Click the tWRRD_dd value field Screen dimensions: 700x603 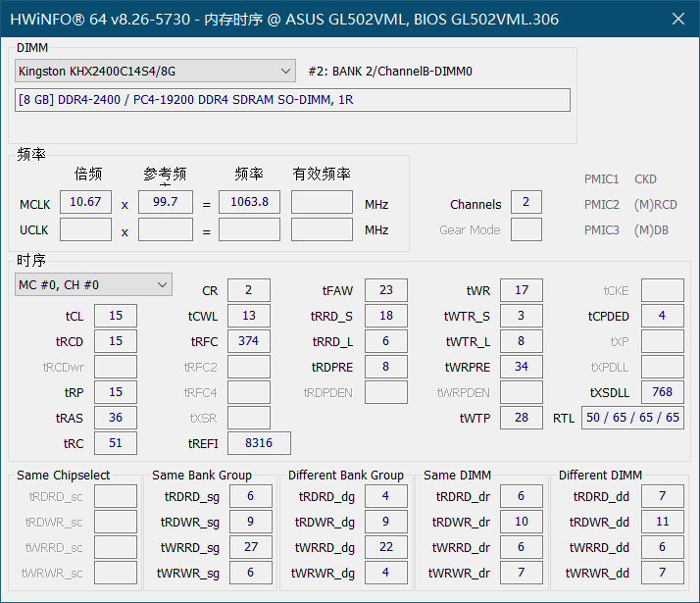pos(663,547)
